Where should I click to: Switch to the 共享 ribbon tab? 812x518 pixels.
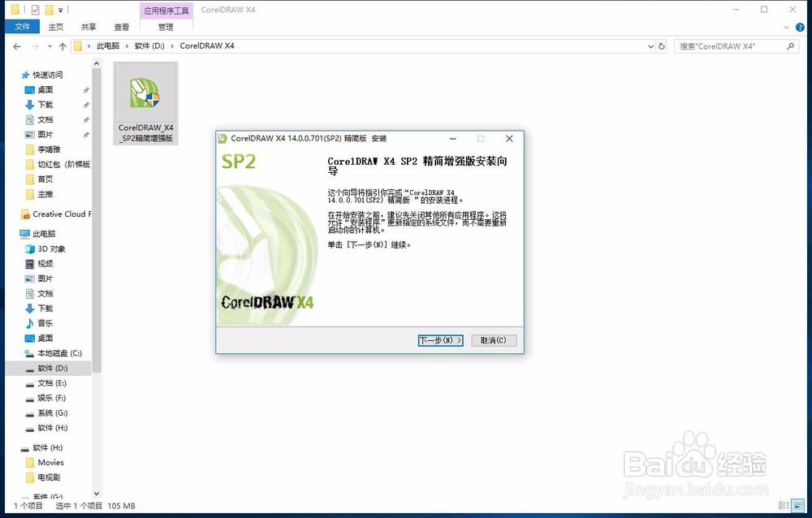pos(89,27)
